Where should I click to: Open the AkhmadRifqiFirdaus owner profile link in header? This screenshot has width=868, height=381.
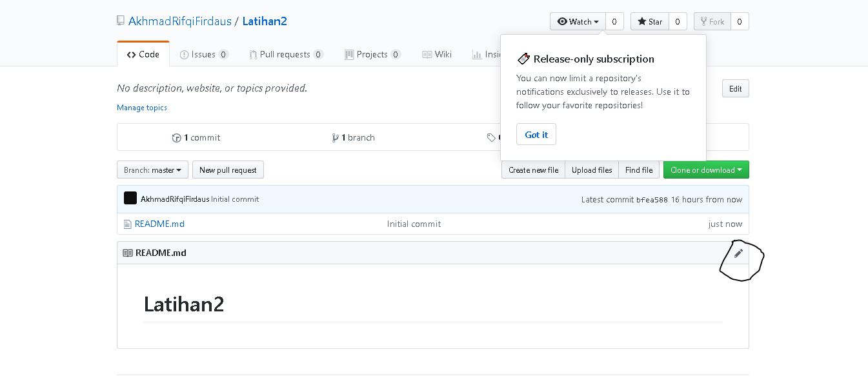click(180, 21)
